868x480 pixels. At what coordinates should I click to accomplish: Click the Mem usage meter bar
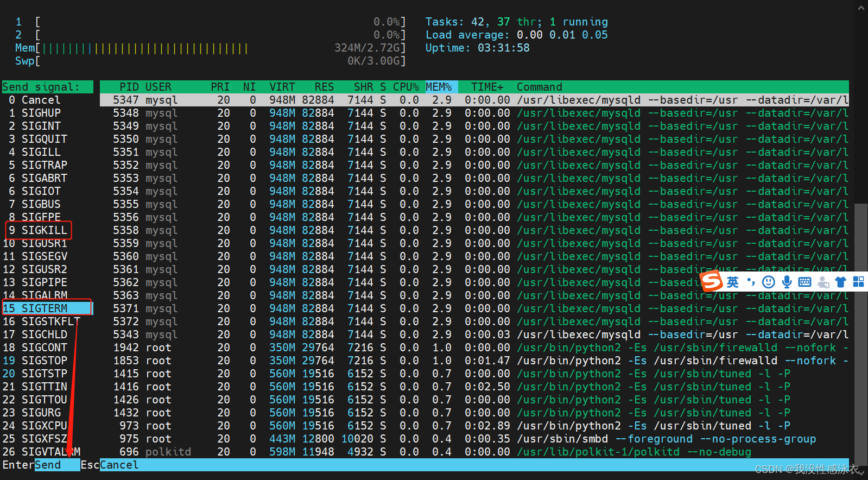click(211, 48)
